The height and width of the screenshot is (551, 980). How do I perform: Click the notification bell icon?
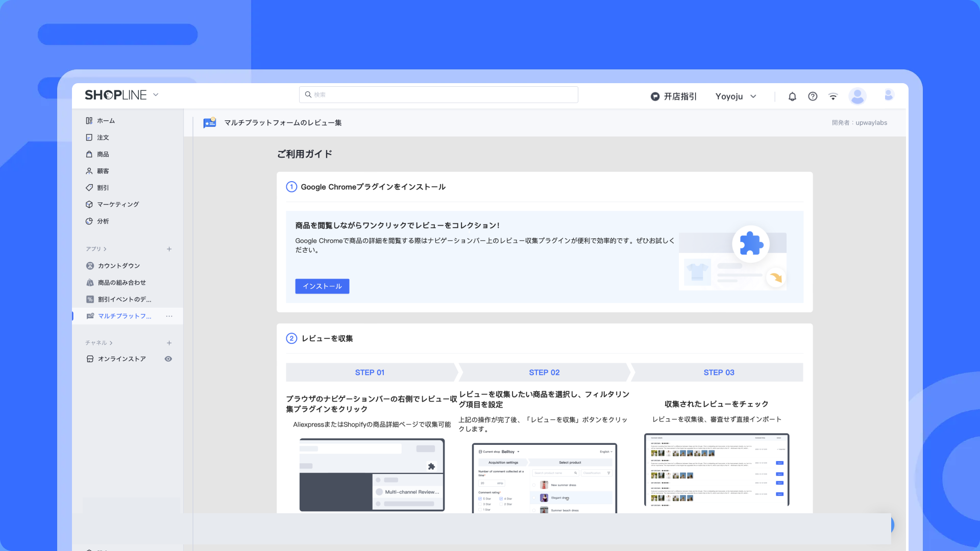[792, 96]
